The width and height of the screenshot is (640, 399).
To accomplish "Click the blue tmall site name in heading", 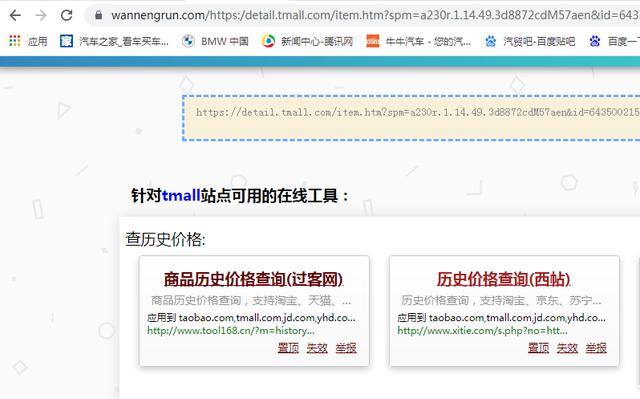I will click(181, 196).
